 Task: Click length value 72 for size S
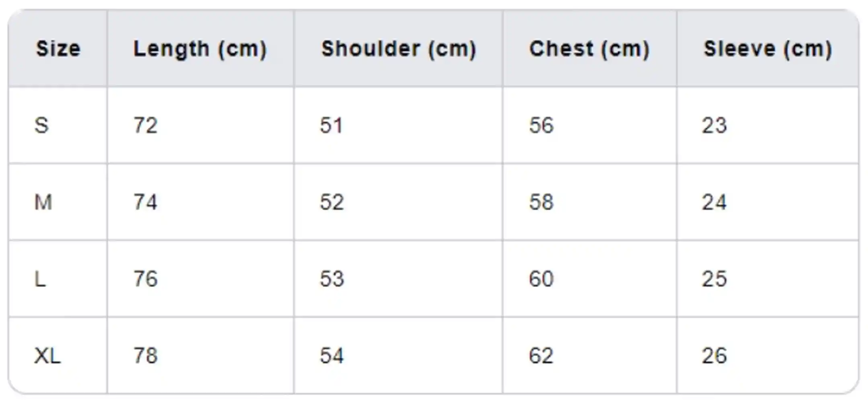click(146, 125)
